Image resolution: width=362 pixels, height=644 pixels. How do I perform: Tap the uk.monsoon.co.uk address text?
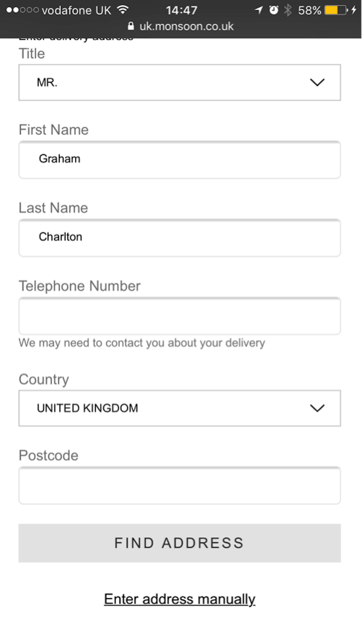186,26
